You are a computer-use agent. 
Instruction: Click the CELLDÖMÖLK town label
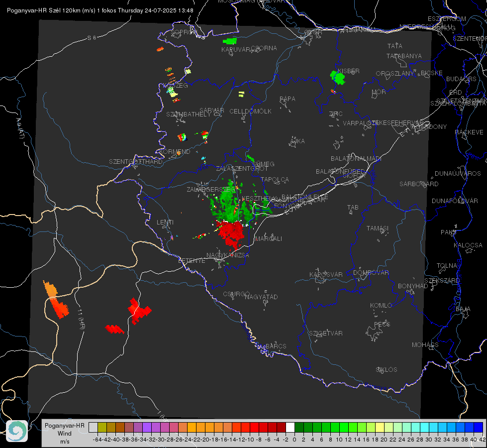(x=251, y=112)
